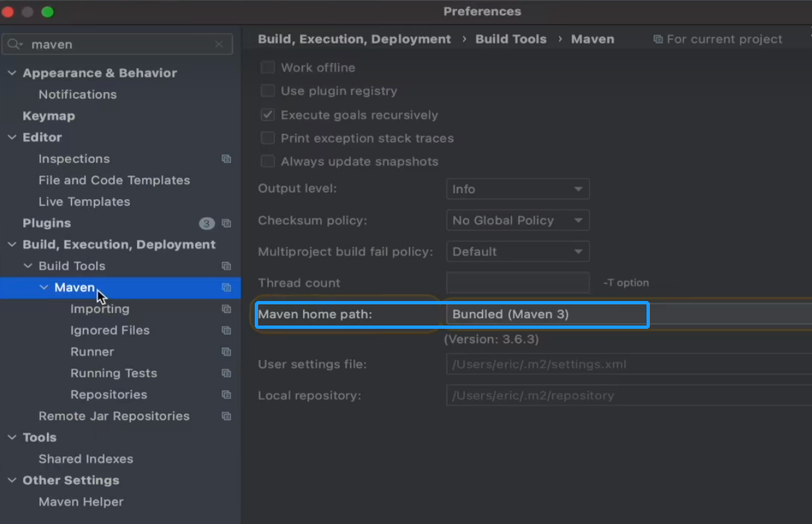Viewport: 812px width, 524px height.
Task: Open the Multiproject build fail policy dropdown
Action: [x=518, y=251]
